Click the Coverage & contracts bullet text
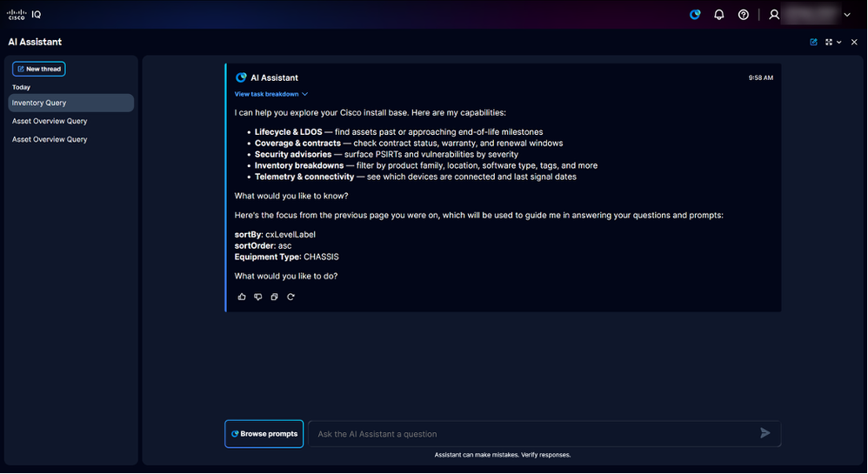Image resolution: width=868 pixels, height=474 pixels. coord(409,143)
